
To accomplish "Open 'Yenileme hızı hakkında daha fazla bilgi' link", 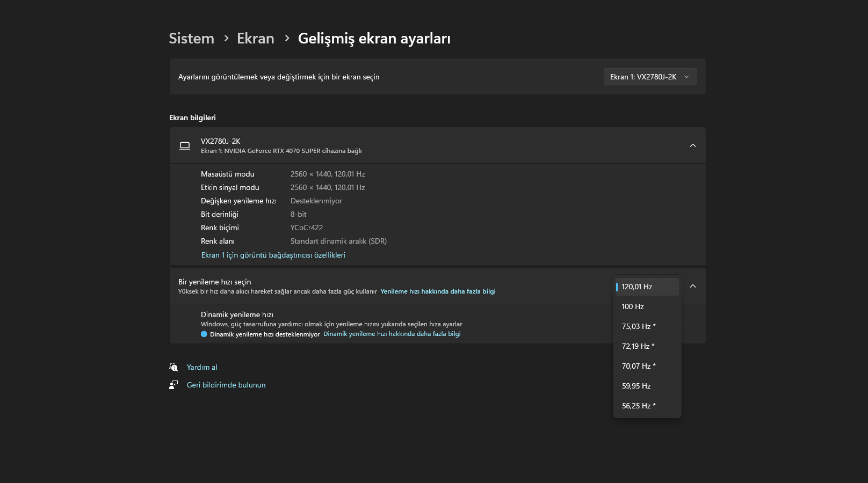I will 438,291.
